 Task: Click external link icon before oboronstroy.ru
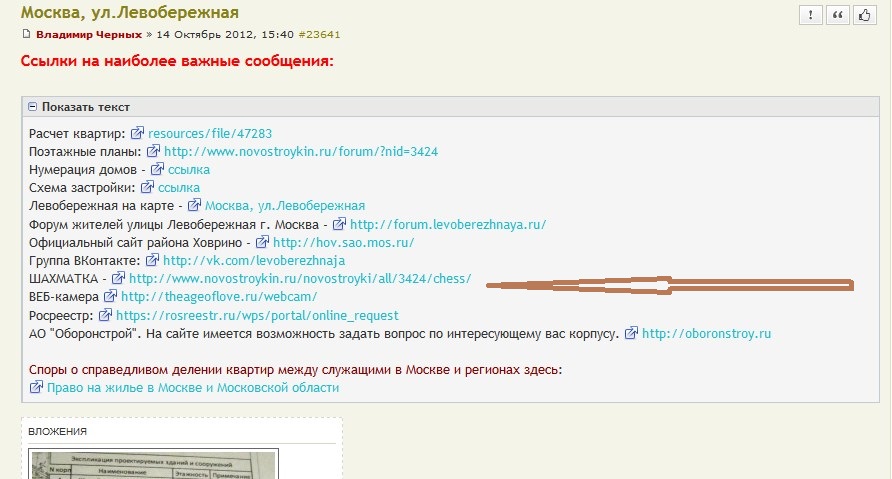(x=631, y=333)
